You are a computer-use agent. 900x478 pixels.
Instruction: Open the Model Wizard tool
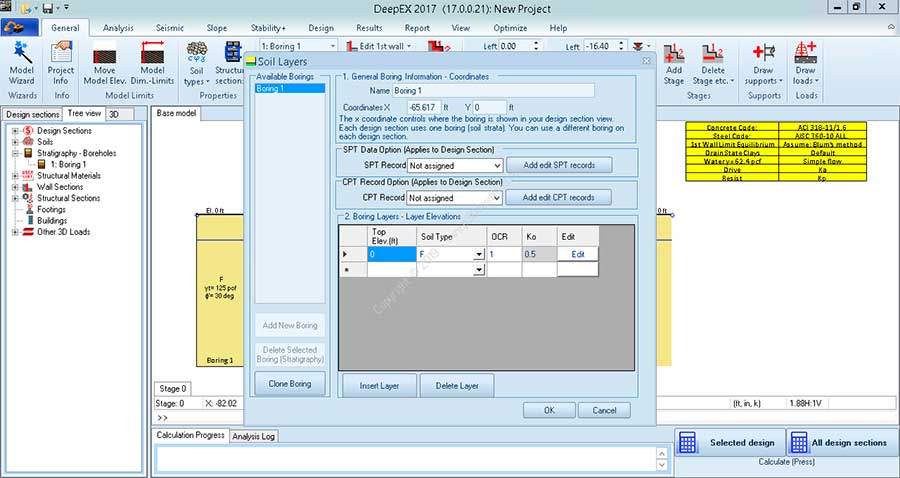21,62
